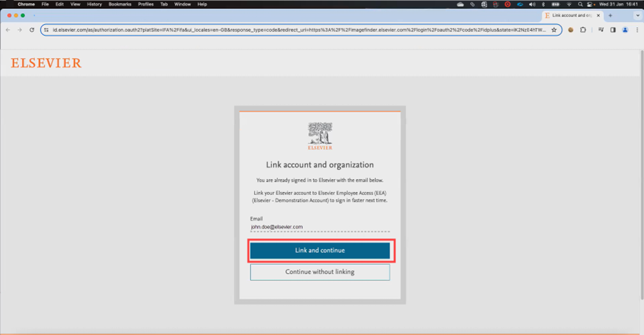644x335 pixels.
Task: Click the Link and continue button
Action: pos(319,250)
